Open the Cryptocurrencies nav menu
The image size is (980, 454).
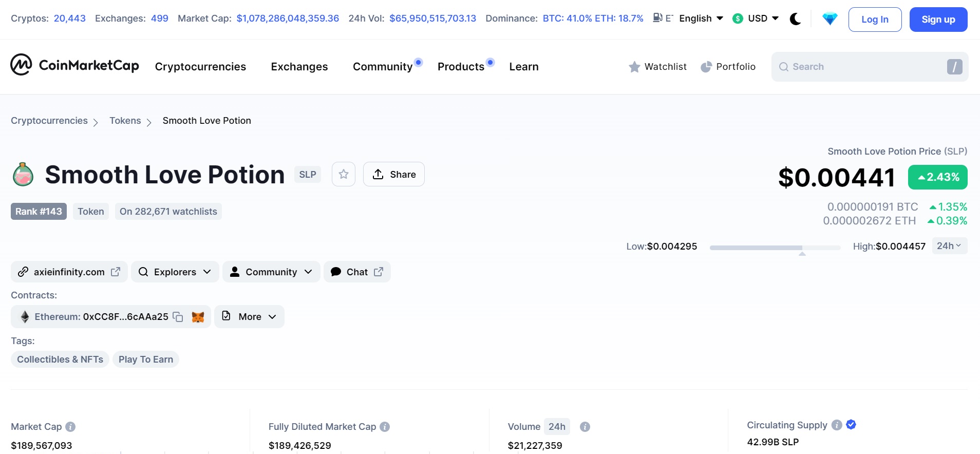[x=200, y=67]
